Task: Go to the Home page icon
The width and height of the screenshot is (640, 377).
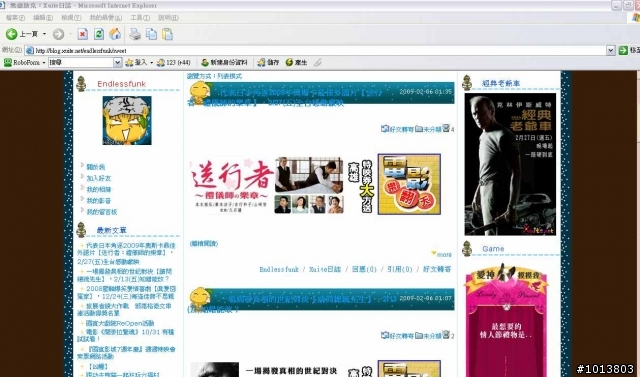Action: click(x=115, y=34)
